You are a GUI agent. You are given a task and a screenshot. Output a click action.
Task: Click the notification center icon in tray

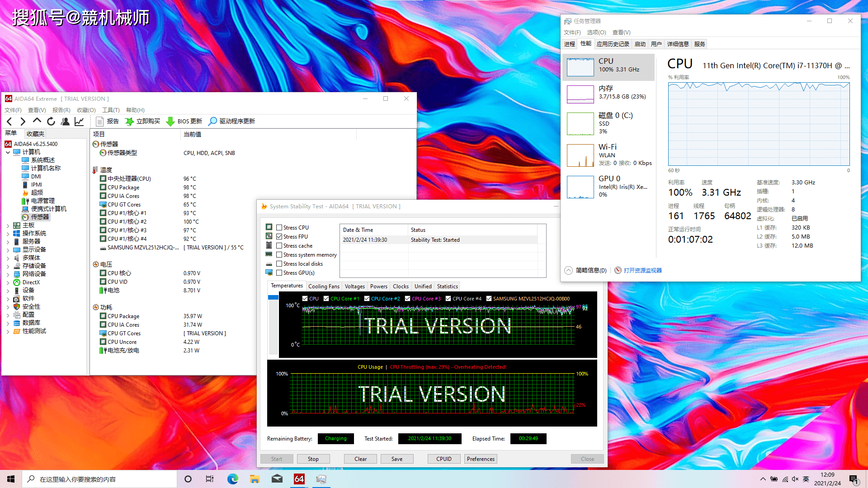[x=854, y=479]
